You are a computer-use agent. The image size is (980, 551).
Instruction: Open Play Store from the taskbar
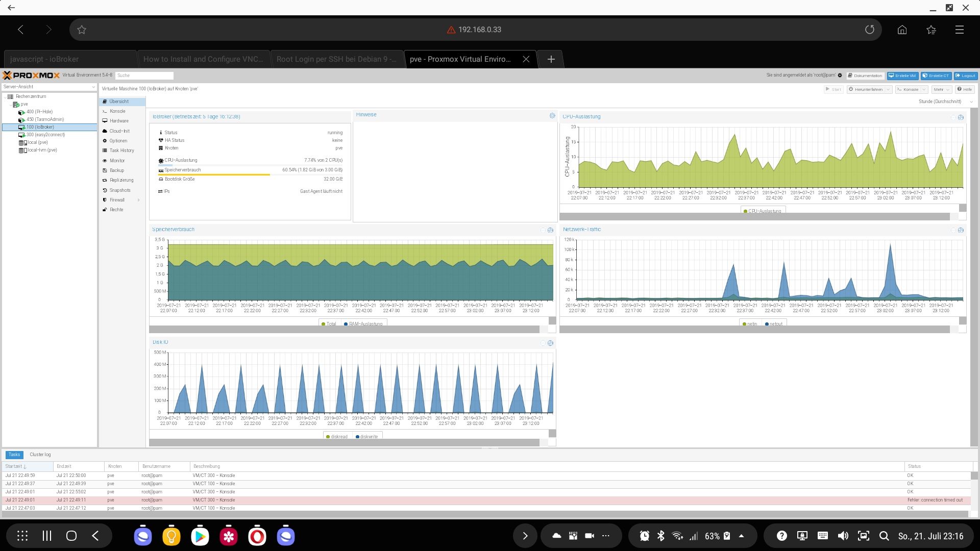(x=200, y=536)
